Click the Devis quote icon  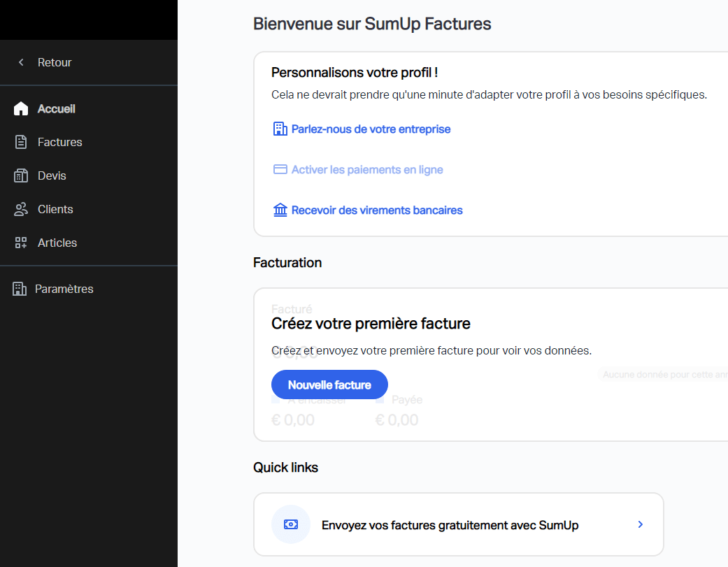pos(21,175)
